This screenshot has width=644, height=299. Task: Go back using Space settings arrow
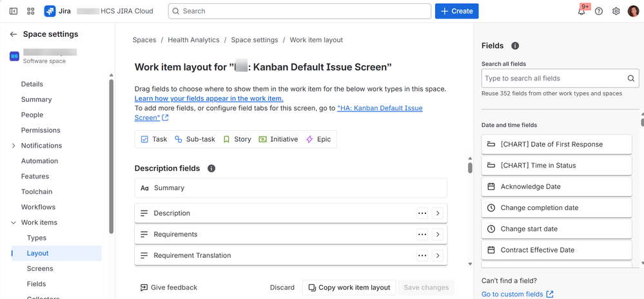[x=14, y=34]
